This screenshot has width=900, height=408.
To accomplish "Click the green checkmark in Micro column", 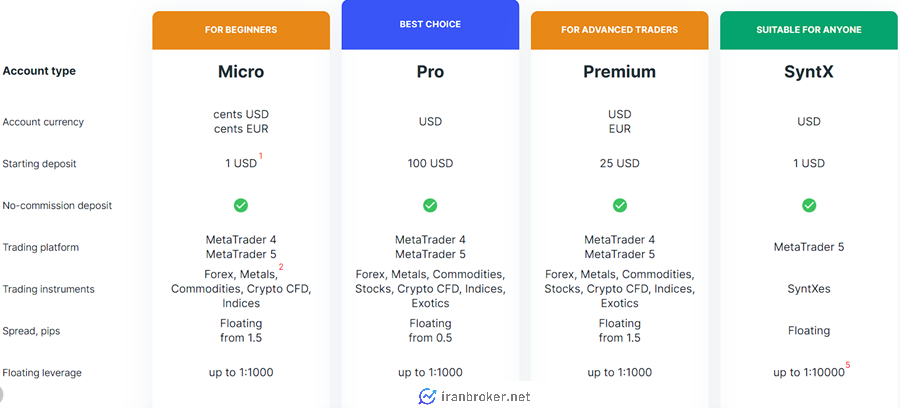I will (x=241, y=205).
